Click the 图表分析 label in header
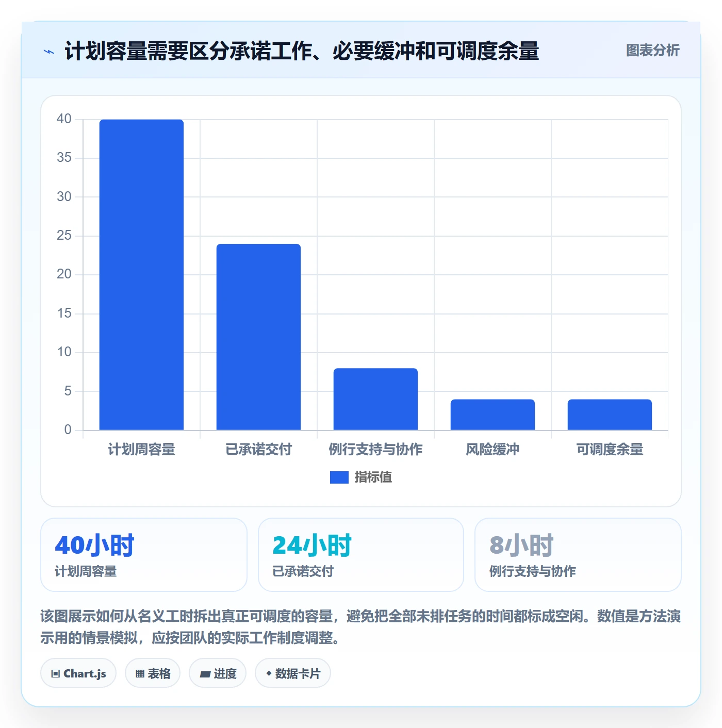The image size is (722, 728). click(652, 51)
